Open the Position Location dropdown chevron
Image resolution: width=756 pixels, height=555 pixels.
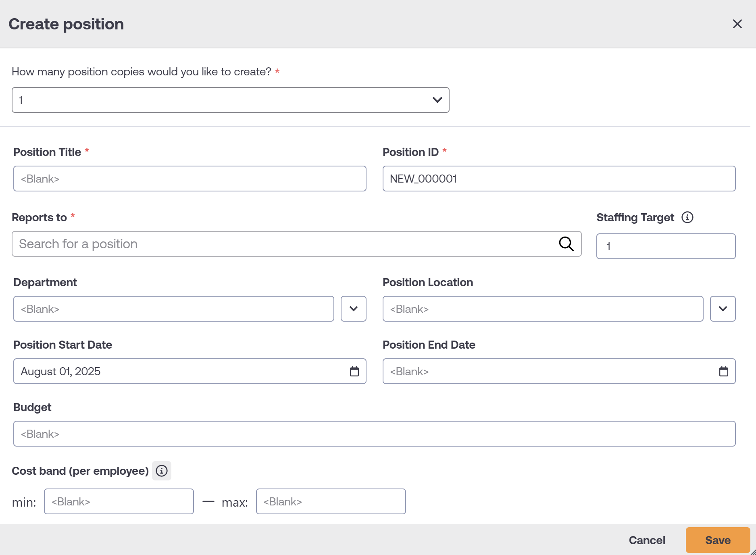click(723, 309)
